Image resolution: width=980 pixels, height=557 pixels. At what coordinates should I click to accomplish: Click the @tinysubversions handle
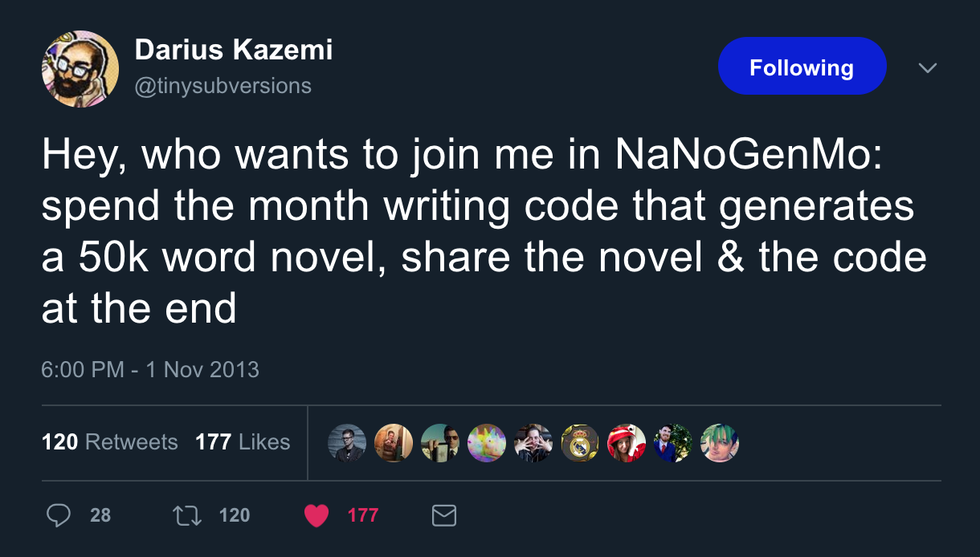click(x=223, y=85)
